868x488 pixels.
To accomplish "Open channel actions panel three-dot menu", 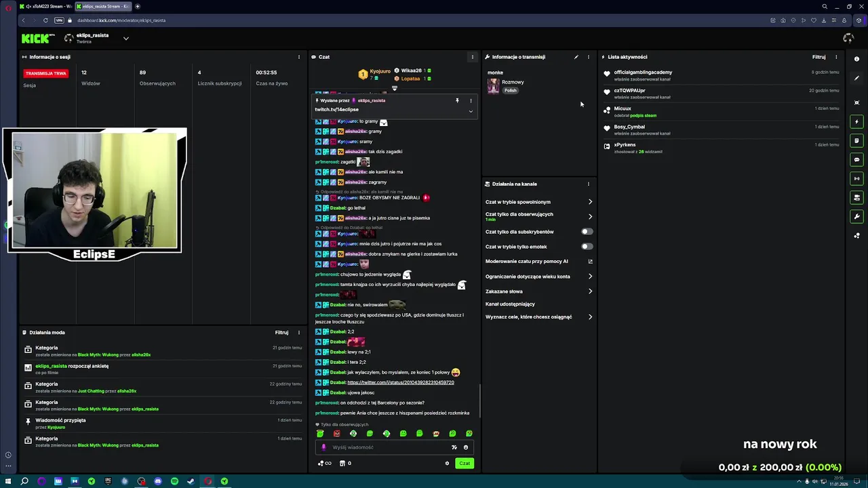I will click(589, 184).
